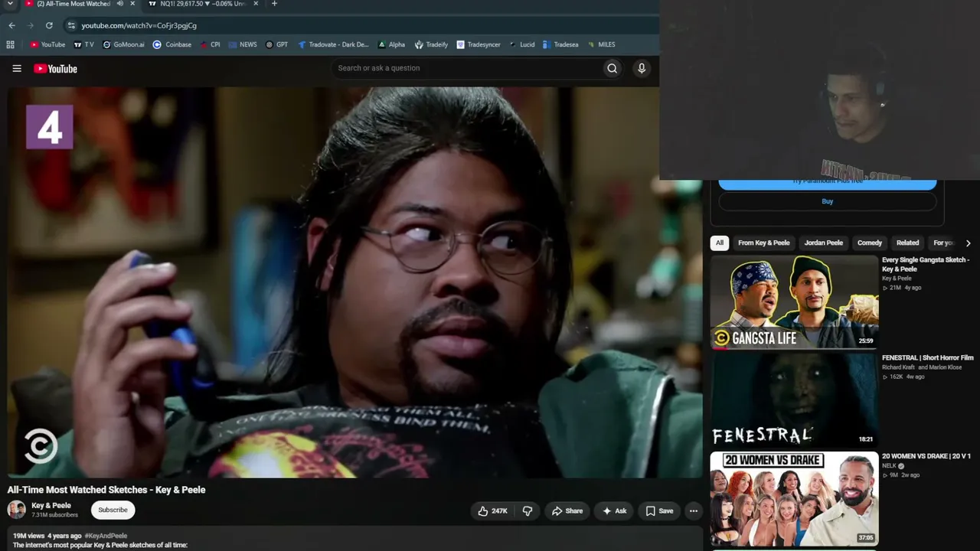The image size is (980, 551).
Task: Open the Key & Peele channel avatar
Action: coord(16,510)
